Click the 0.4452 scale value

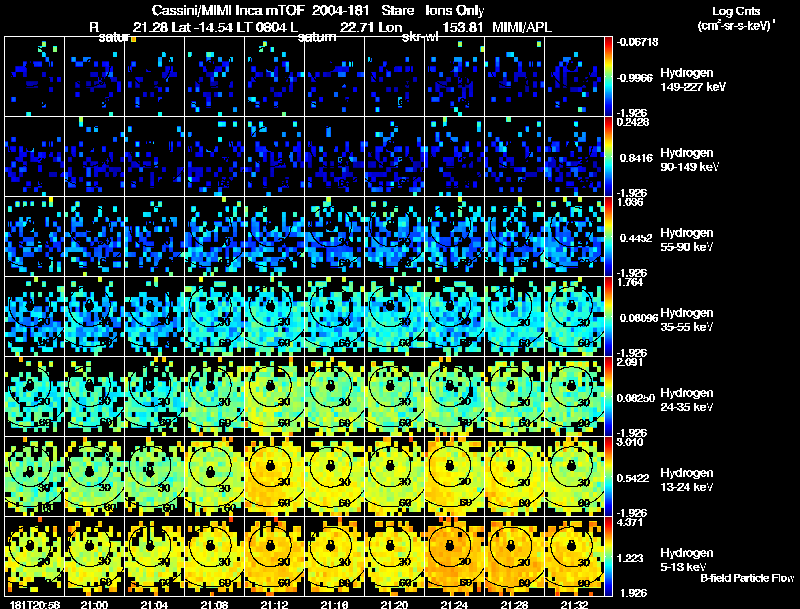pos(636,238)
